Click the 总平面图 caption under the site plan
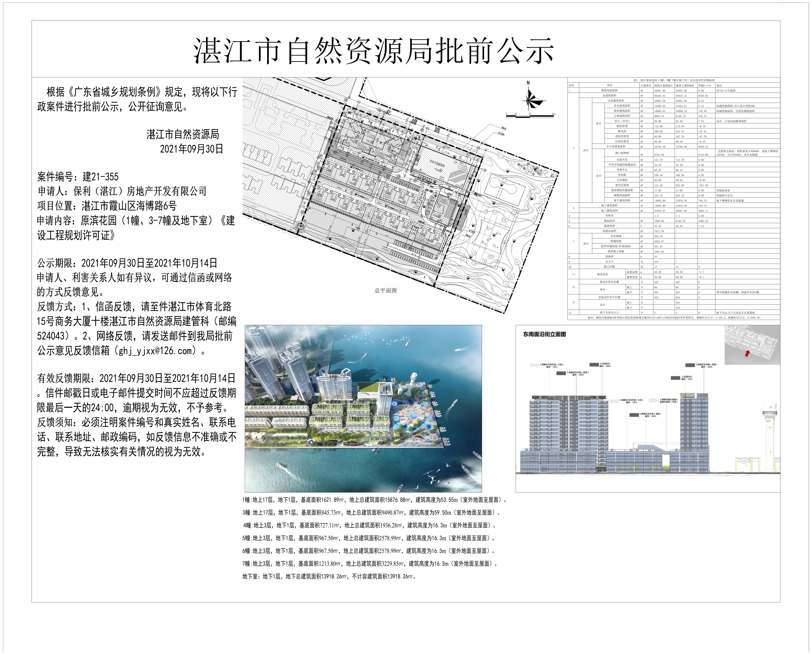Screen dimensions: 812x654 (385, 290)
